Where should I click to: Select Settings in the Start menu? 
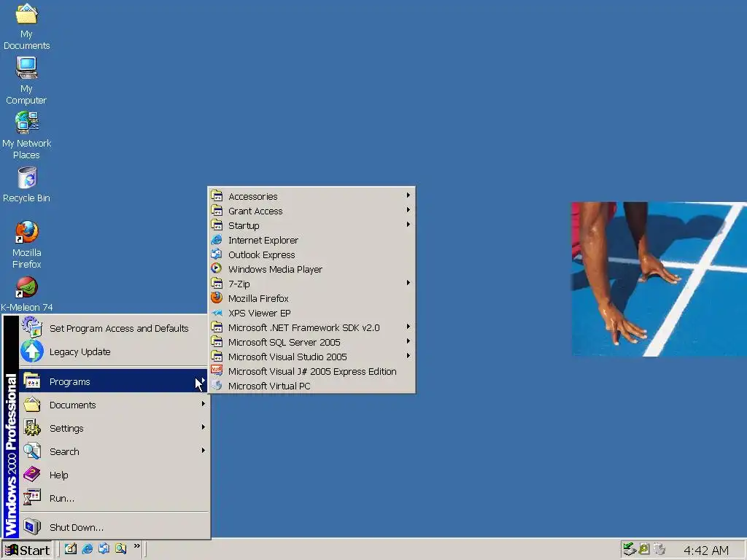pyautogui.click(x=113, y=427)
